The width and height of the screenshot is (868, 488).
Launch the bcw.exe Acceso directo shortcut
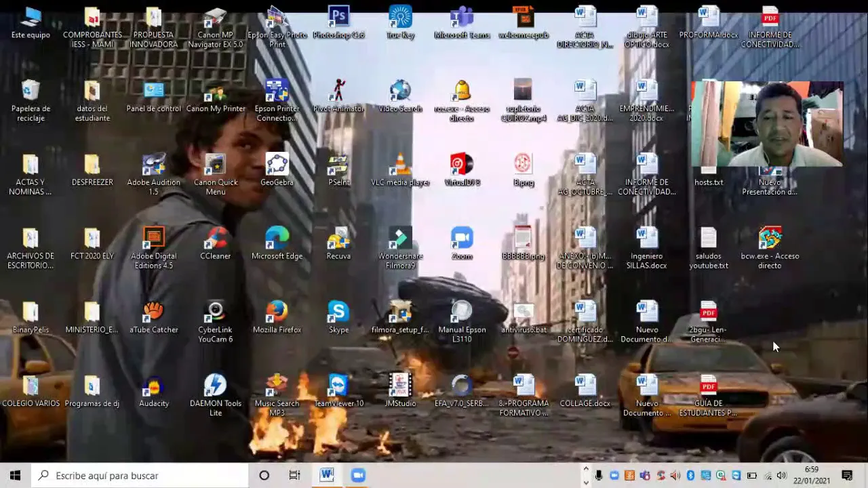tap(770, 249)
